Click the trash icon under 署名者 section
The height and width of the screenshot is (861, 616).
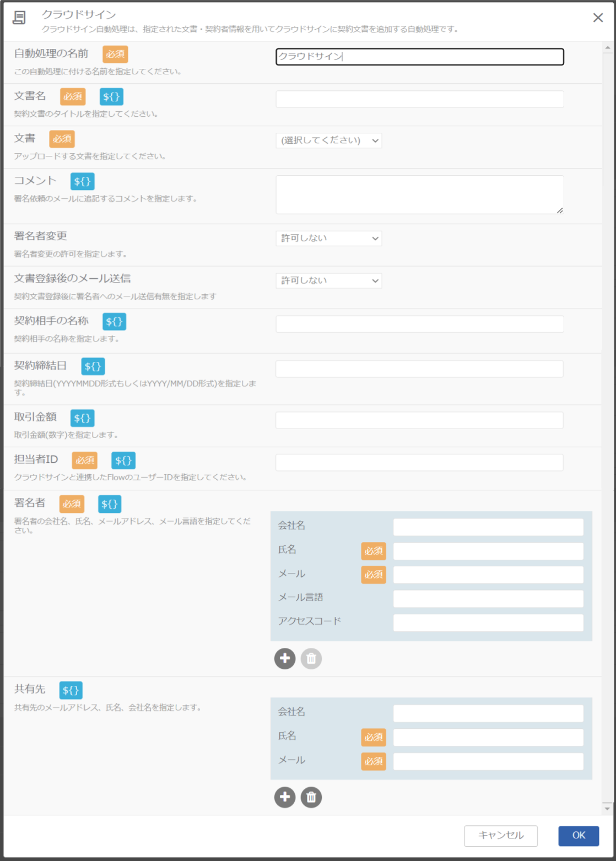tap(311, 658)
